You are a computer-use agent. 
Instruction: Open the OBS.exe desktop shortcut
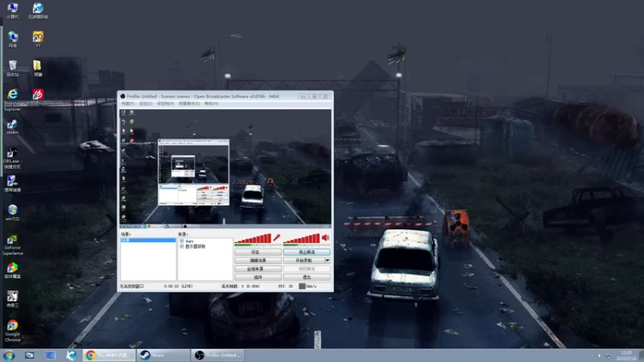tap(12, 158)
